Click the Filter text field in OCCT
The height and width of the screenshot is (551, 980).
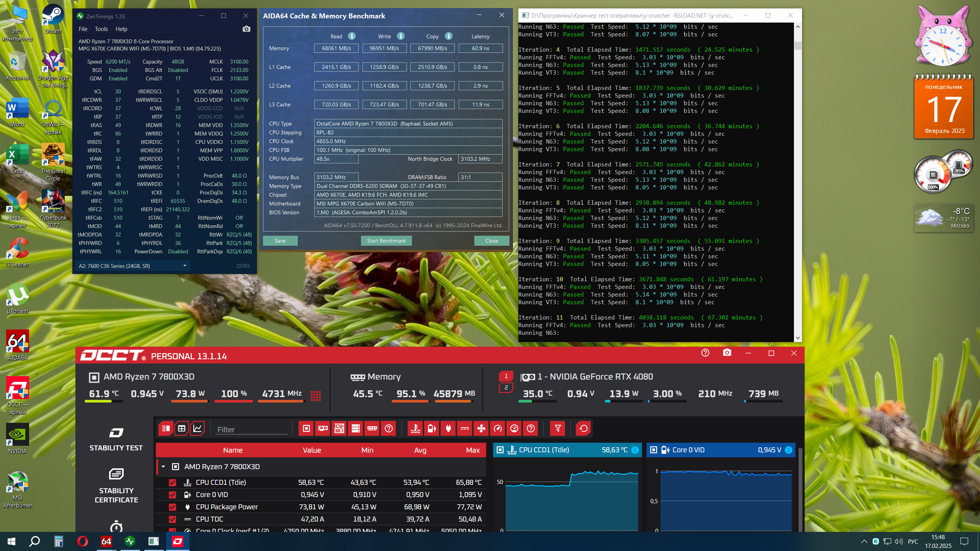252,429
